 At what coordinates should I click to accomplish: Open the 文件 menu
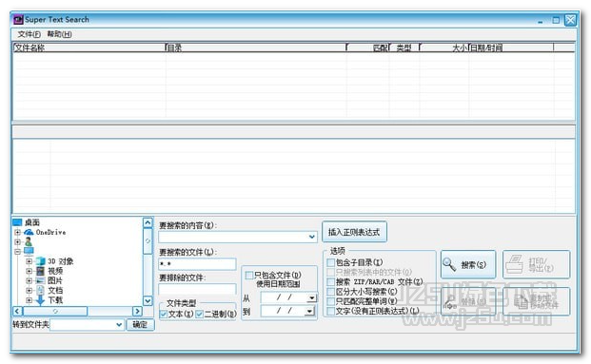29,34
